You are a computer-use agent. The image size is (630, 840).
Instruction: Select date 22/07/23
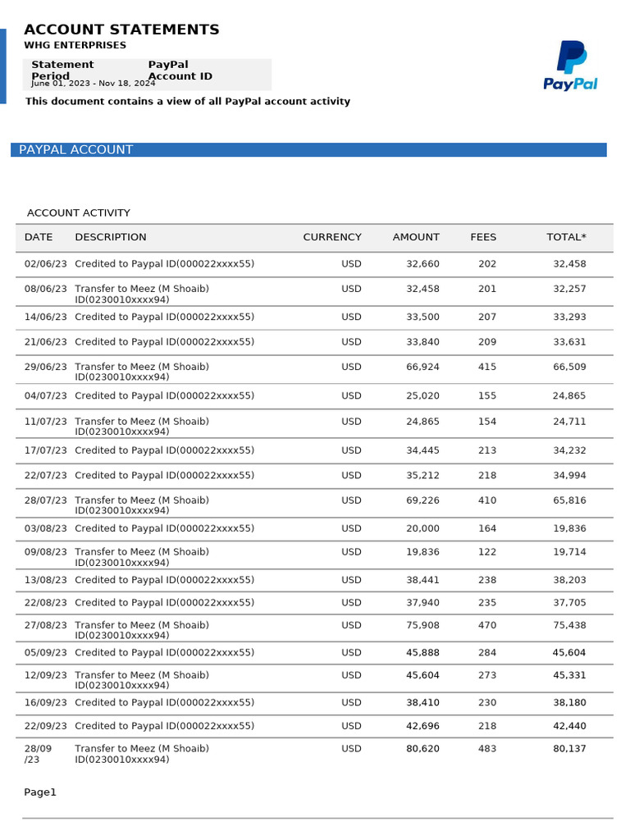click(46, 475)
